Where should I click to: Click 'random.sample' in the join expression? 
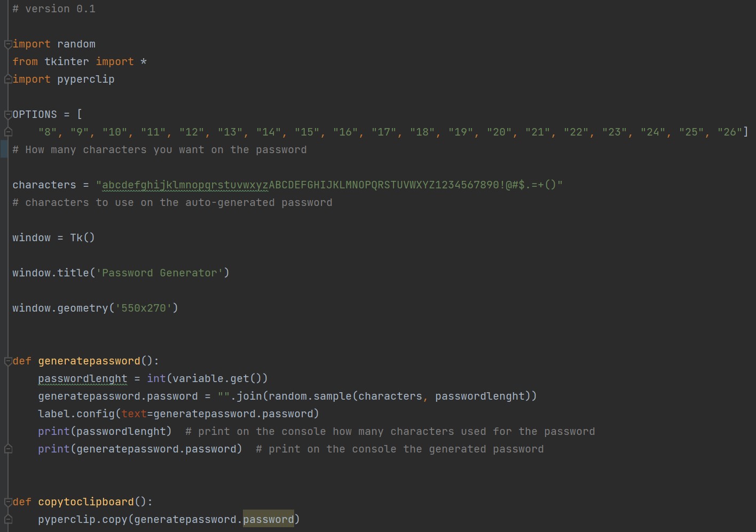[x=310, y=396]
